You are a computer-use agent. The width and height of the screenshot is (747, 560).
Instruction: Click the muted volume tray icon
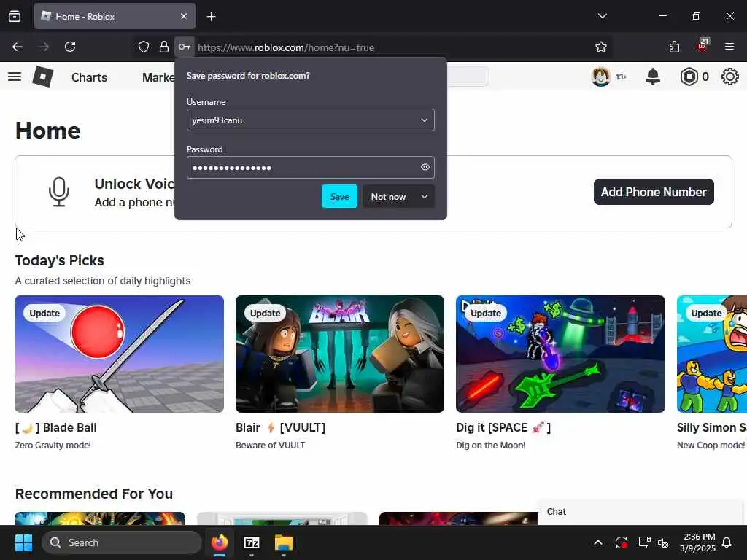point(663,542)
